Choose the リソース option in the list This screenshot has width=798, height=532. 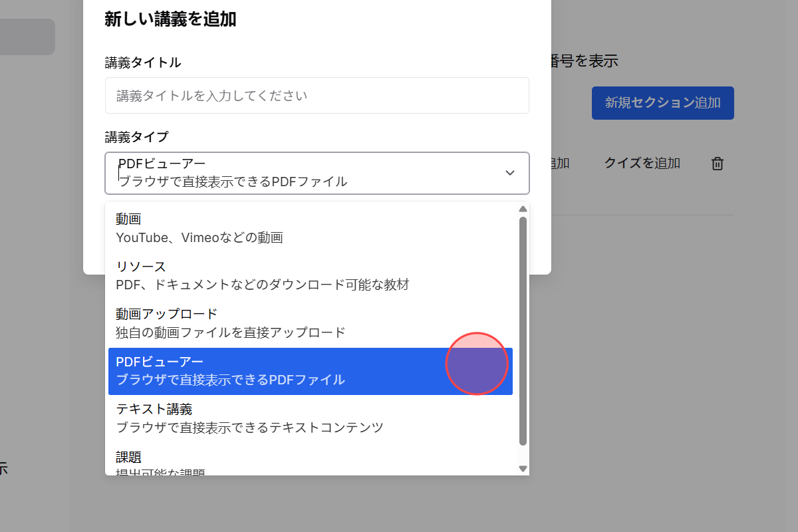[x=266, y=275]
